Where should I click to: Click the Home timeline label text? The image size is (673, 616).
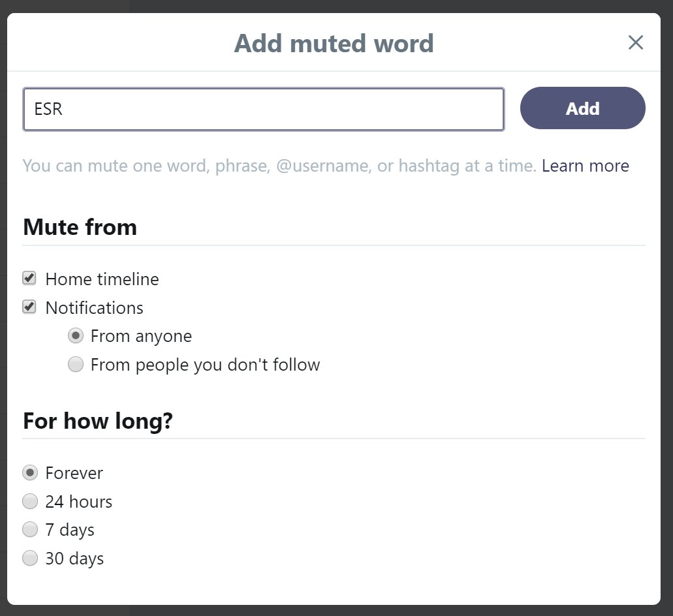102,279
